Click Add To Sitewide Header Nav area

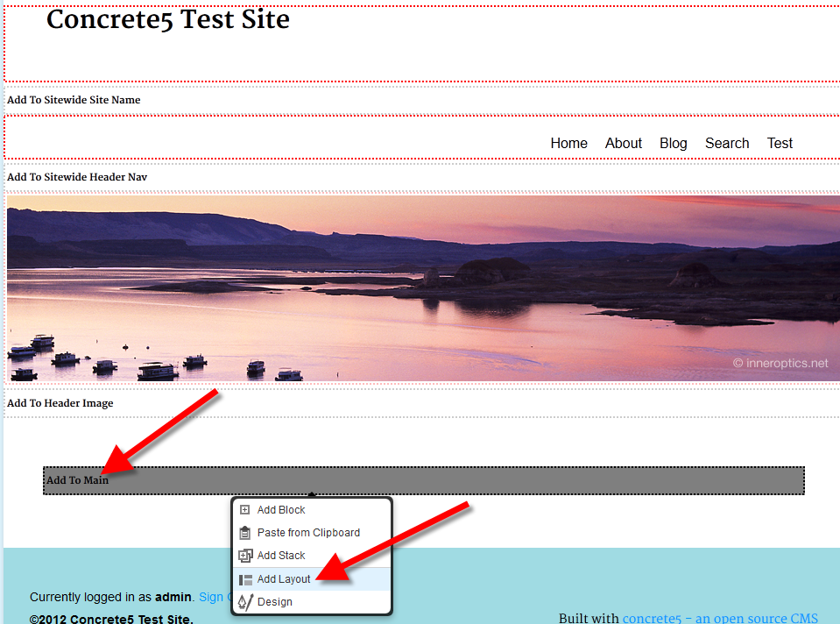(77, 177)
